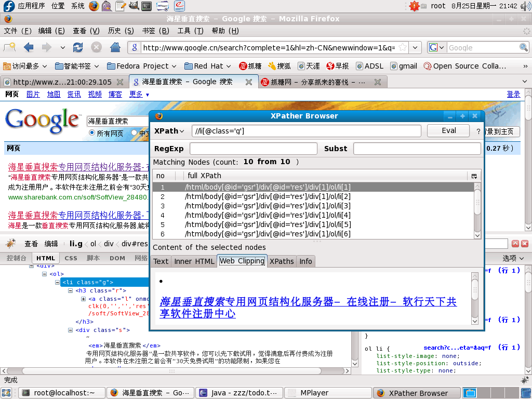Expand the Fedora Project bookmarks folder
Image resolution: width=532 pixels, height=399 pixels.
click(142, 66)
